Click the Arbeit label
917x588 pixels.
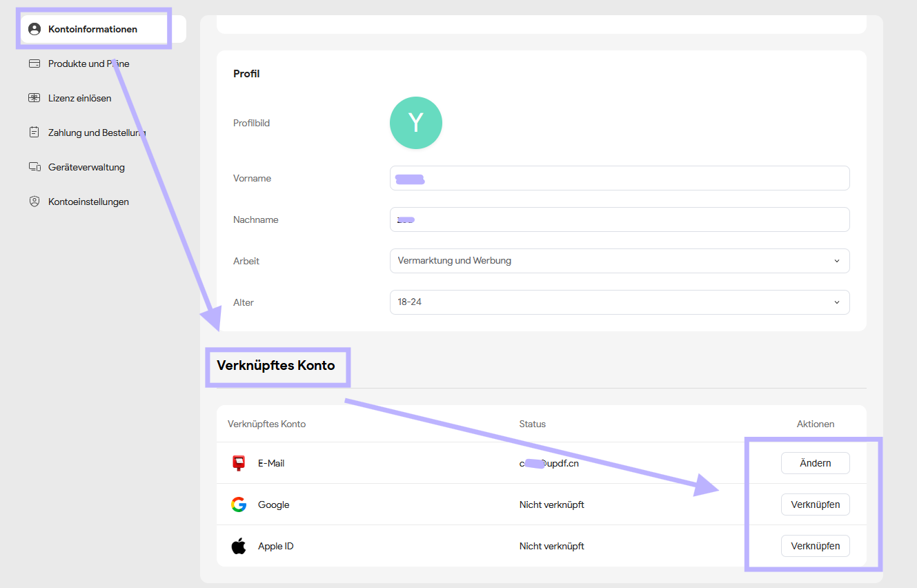246,261
